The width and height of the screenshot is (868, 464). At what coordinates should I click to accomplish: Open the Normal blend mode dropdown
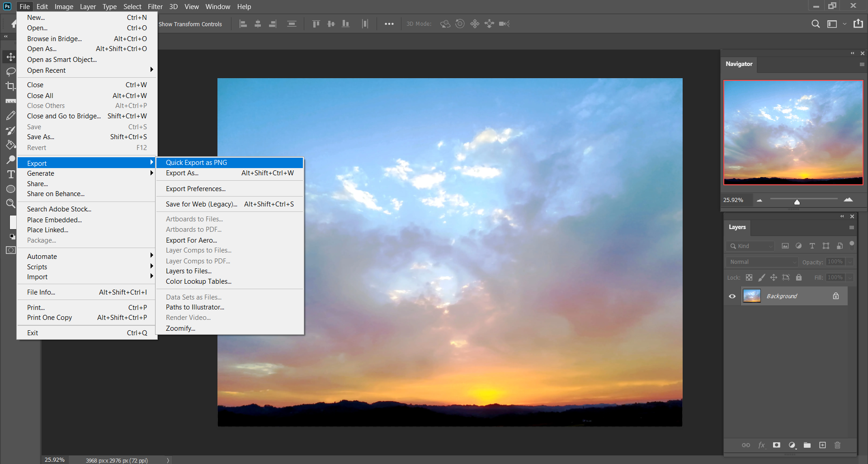762,262
